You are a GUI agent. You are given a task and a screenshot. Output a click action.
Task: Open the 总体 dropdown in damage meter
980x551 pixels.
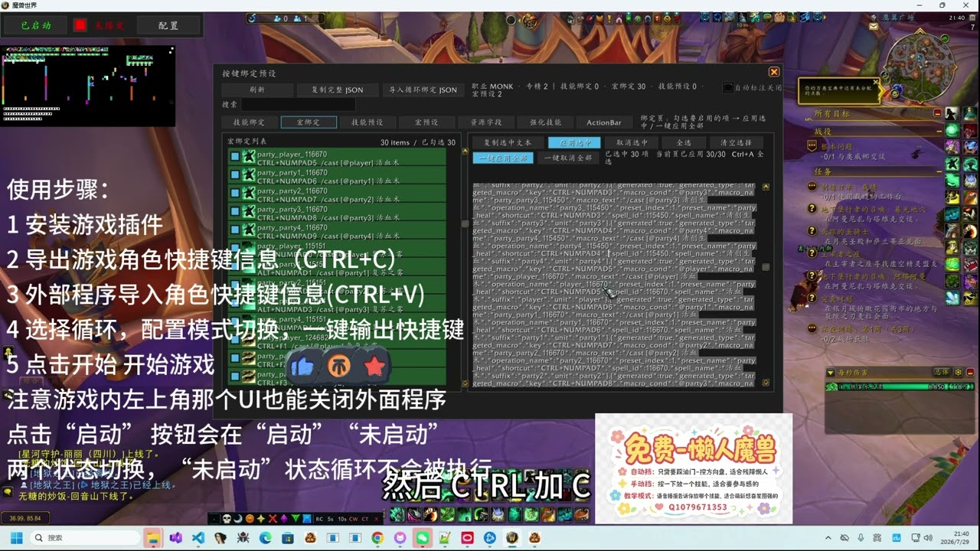click(942, 372)
